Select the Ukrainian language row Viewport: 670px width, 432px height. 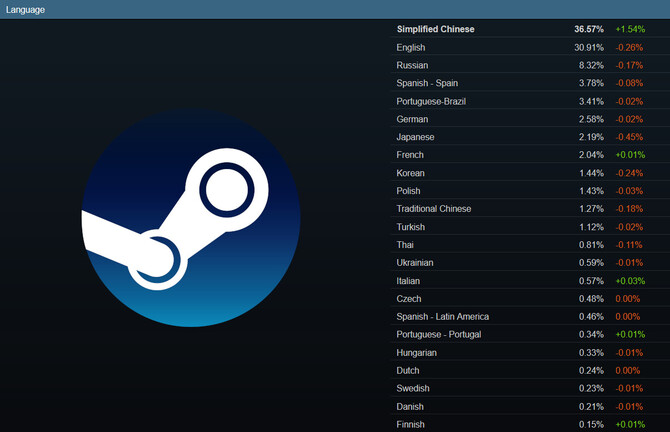530,263
